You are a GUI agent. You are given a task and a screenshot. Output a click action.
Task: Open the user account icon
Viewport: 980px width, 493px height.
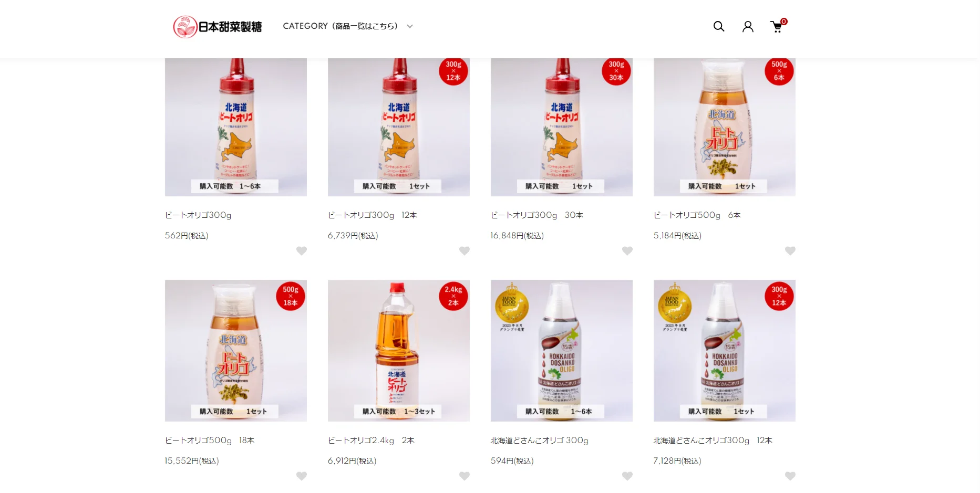748,26
